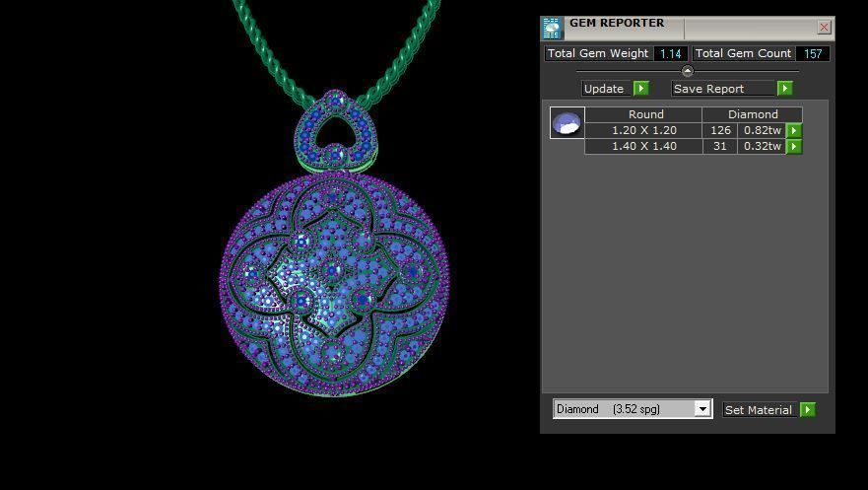Click the green arrow for the 0.82tw row
The image size is (868, 490).
794,131
